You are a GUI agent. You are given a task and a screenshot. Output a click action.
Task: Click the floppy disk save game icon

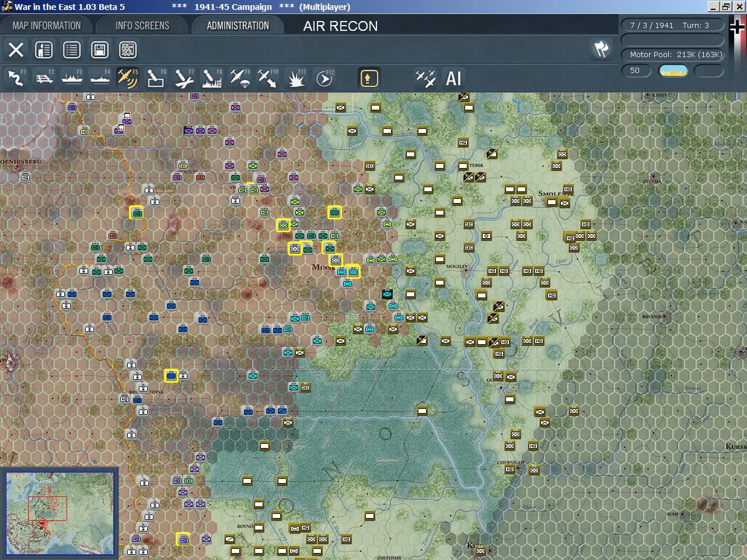[100, 50]
